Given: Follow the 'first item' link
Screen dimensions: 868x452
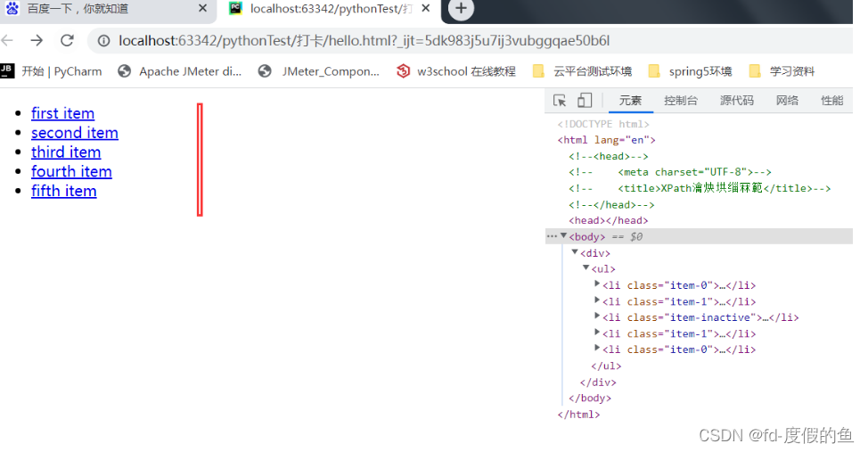Looking at the screenshot, I should [x=62, y=113].
